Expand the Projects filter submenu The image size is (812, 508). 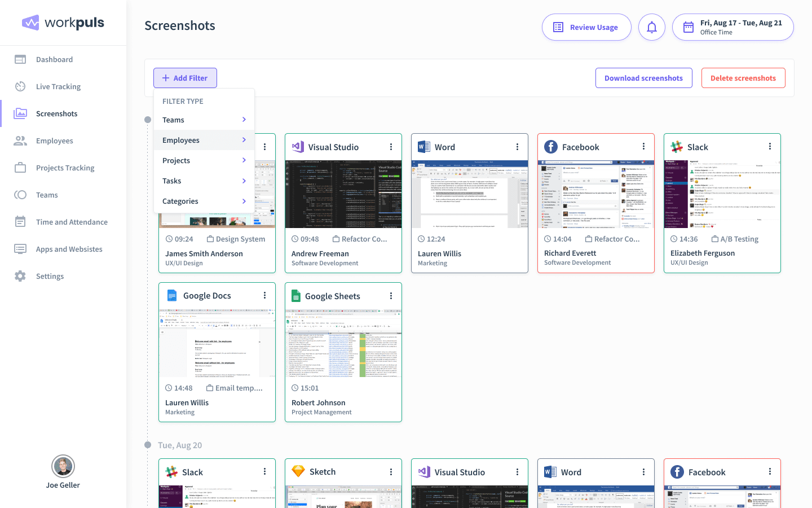pyautogui.click(x=204, y=160)
